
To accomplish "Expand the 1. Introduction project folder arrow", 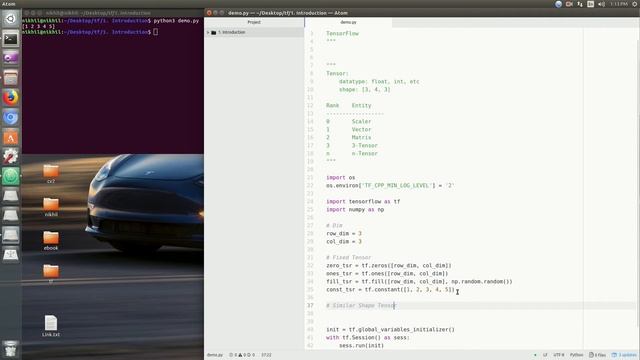I will tap(208, 32).
